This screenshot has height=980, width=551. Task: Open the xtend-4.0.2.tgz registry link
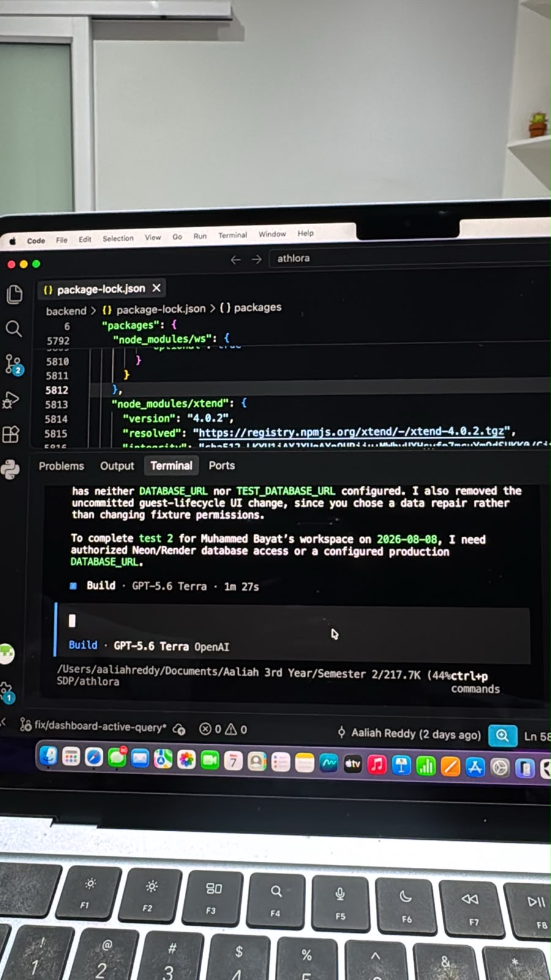351,432
